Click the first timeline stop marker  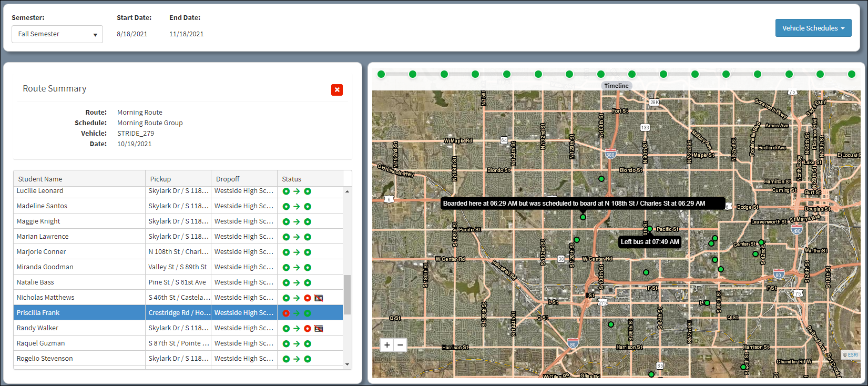coord(381,74)
